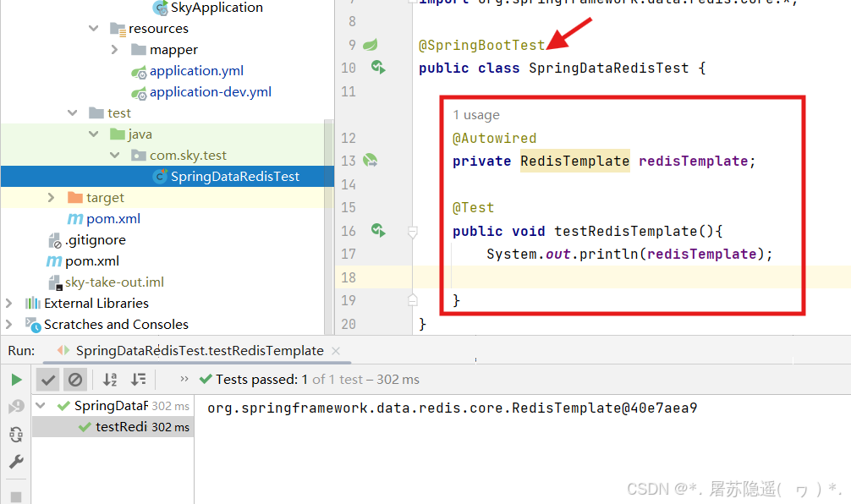The image size is (851, 504).
Task: Collapse the java test source folder
Action: coord(93,134)
